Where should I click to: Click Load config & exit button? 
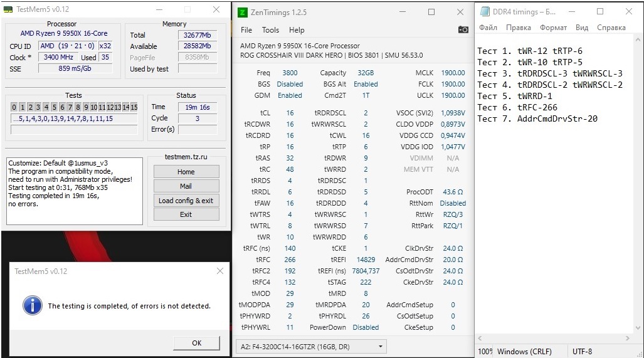(186, 201)
